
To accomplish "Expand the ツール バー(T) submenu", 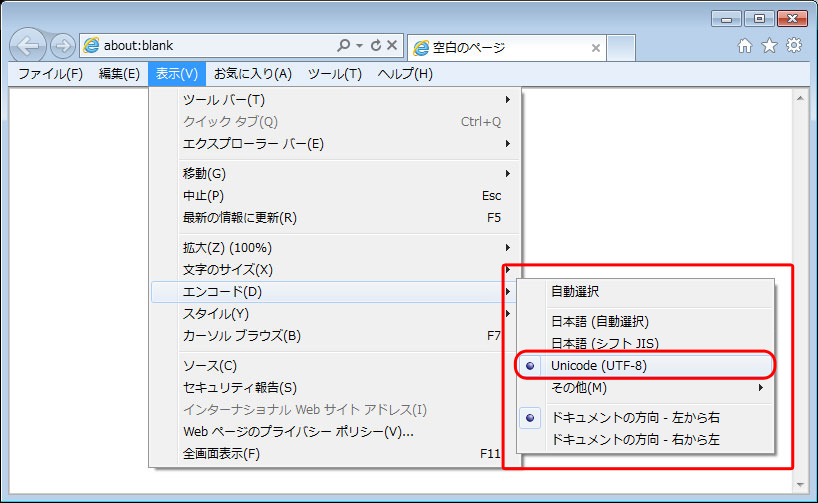I will 335,100.
